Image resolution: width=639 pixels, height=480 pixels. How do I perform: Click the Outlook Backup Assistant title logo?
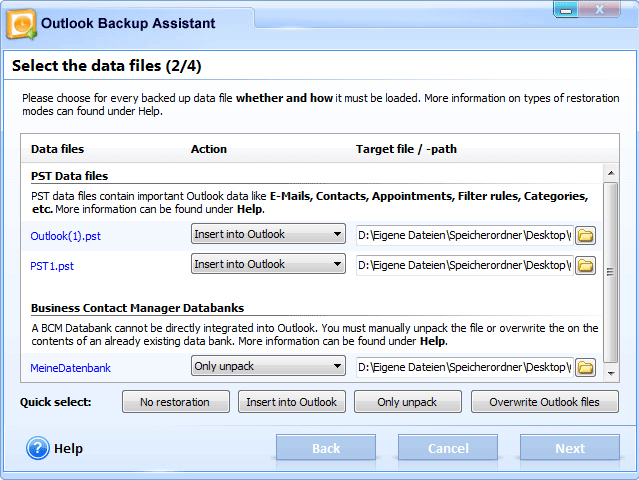point(22,22)
